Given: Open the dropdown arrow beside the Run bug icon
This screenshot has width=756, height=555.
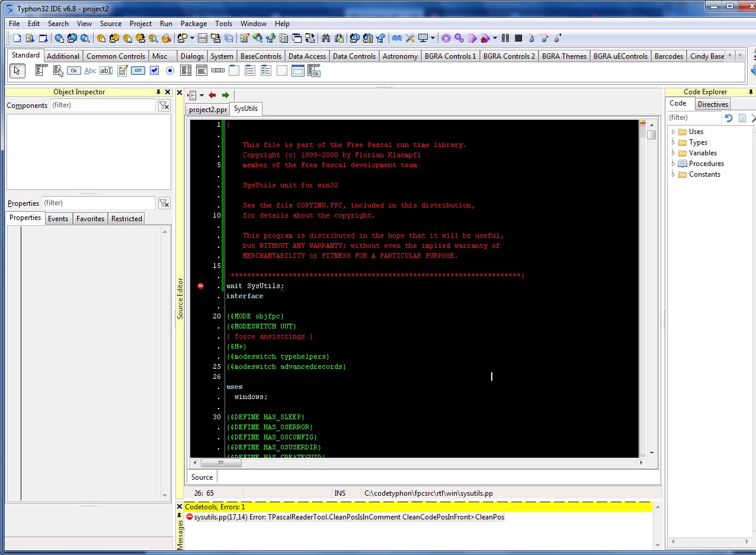Looking at the screenshot, I should (495, 38).
